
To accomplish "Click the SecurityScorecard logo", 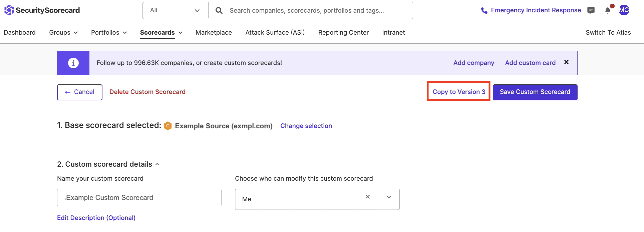I will [42, 10].
